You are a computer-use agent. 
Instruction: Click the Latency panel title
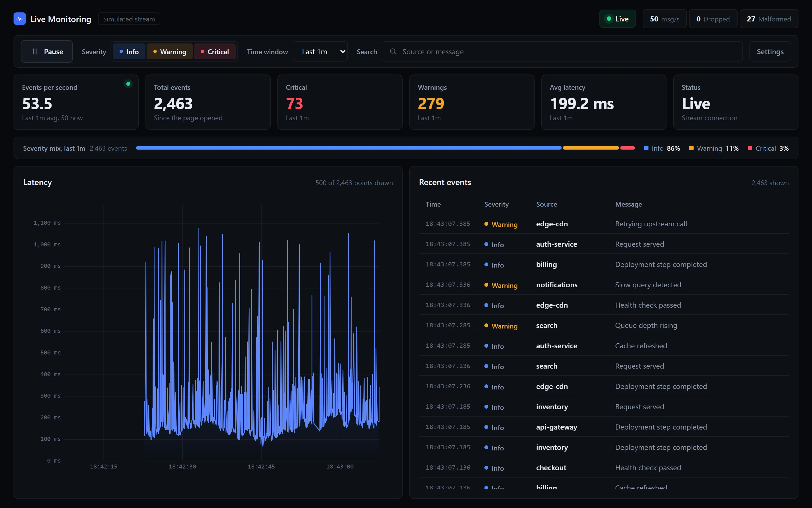tap(37, 182)
